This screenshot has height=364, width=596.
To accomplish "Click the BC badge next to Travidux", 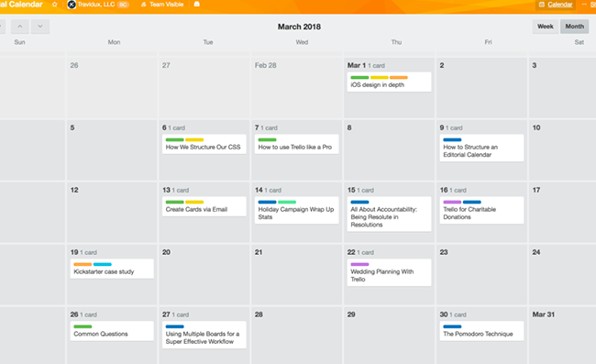I will tap(123, 5).
